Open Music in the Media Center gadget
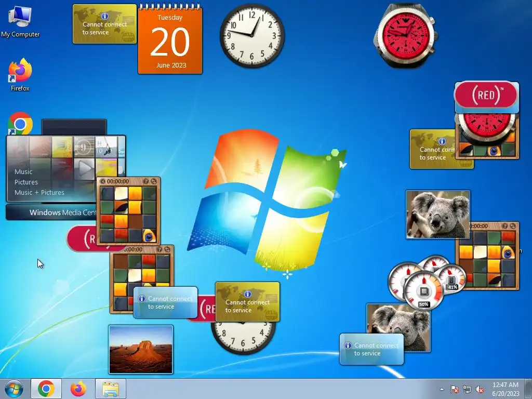Viewport: 532px width, 399px height. (23, 171)
